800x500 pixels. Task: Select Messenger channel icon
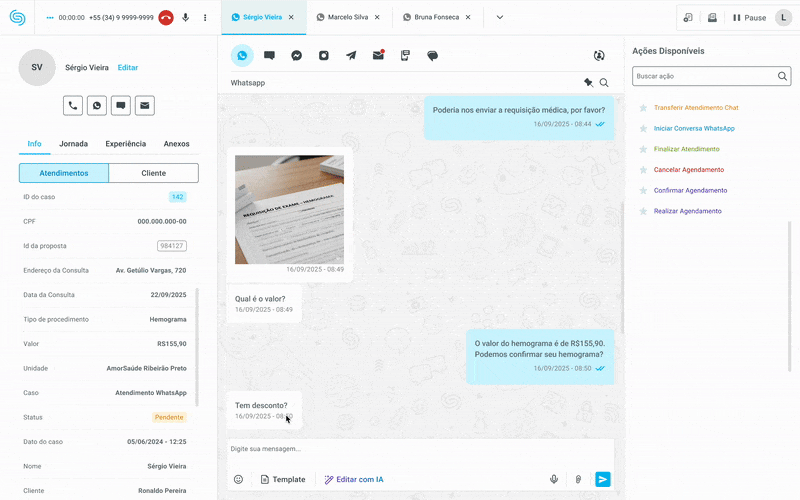[296, 55]
